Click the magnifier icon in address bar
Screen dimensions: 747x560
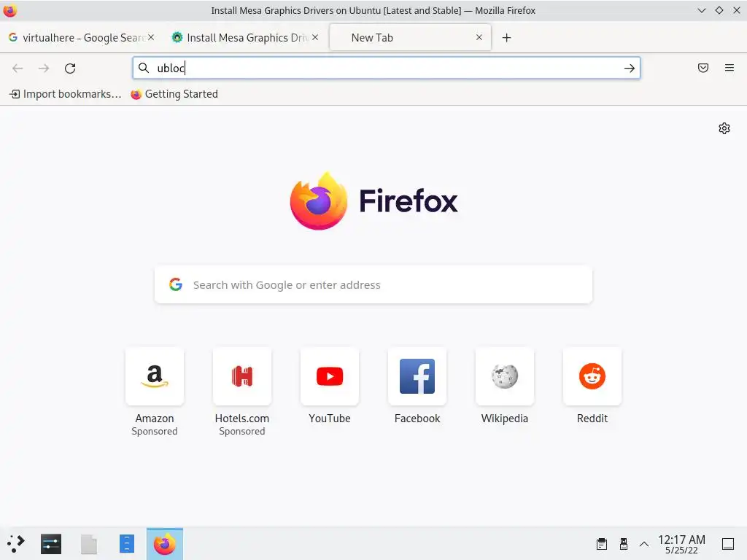[x=144, y=68]
